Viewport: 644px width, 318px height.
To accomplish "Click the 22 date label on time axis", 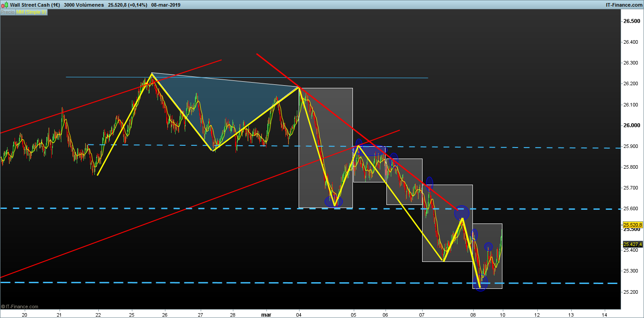I will coord(97,314).
